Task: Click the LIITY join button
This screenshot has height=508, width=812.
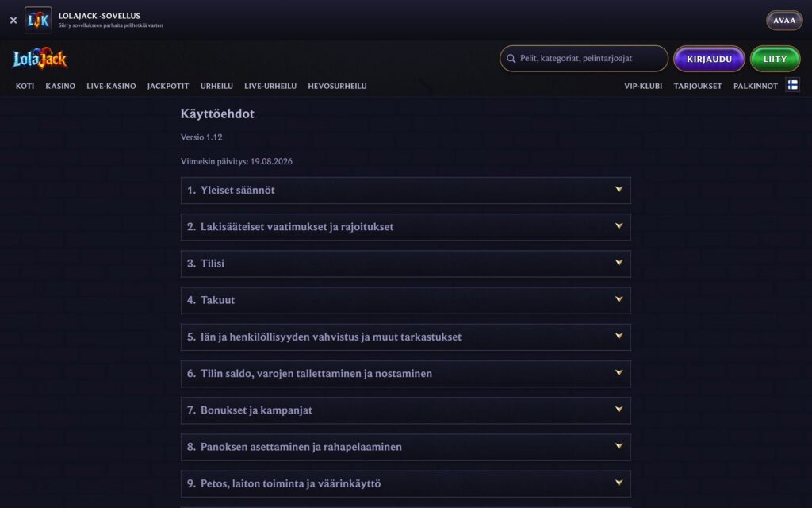Action: (x=775, y=59)
